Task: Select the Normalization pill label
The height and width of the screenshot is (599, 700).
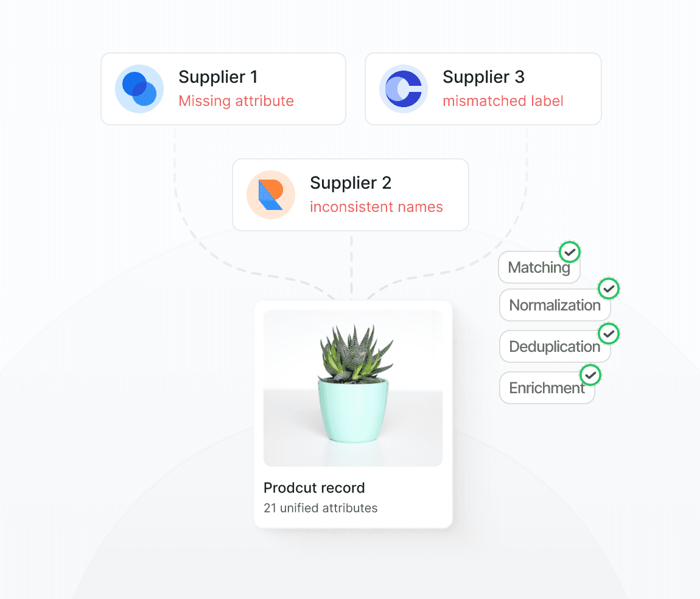Action: [555, 305]
